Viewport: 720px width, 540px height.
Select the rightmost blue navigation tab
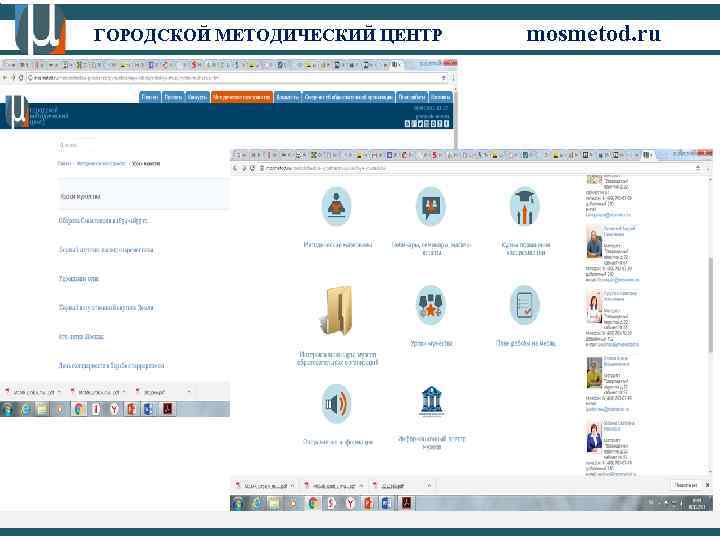pyautogui.click(x=440, y=97)
